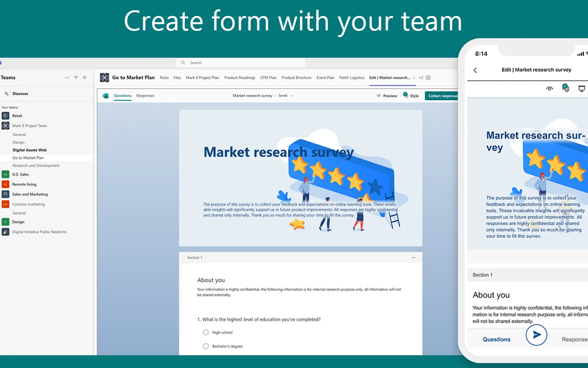Click the plus icon beside Teams
Viewport: 588px width, 368px height.
85,78
